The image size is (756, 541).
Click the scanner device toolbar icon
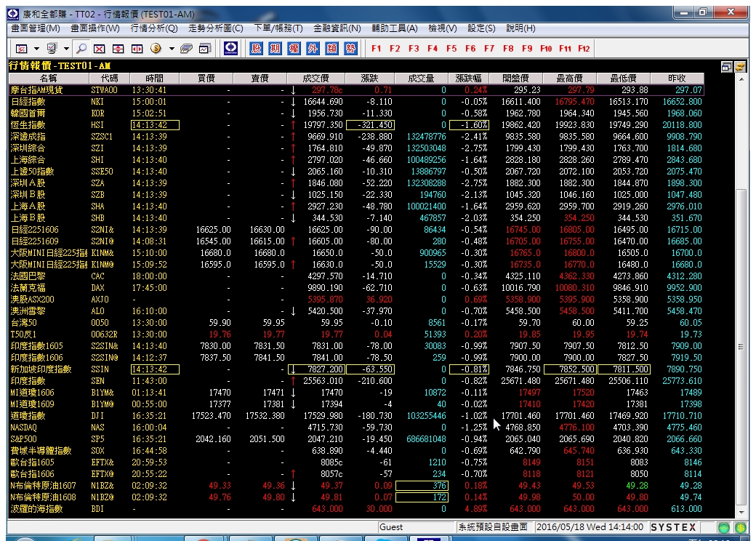coord(186,49)
